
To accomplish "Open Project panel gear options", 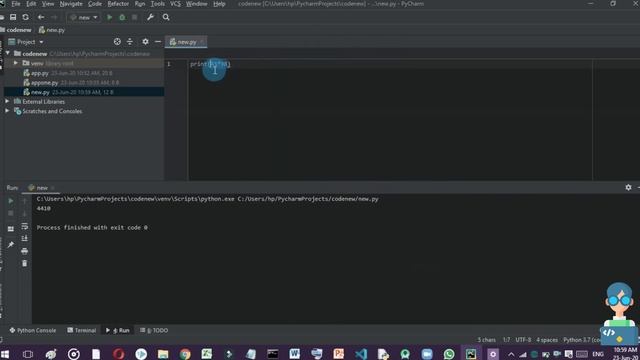I will (x=145, y=42).
